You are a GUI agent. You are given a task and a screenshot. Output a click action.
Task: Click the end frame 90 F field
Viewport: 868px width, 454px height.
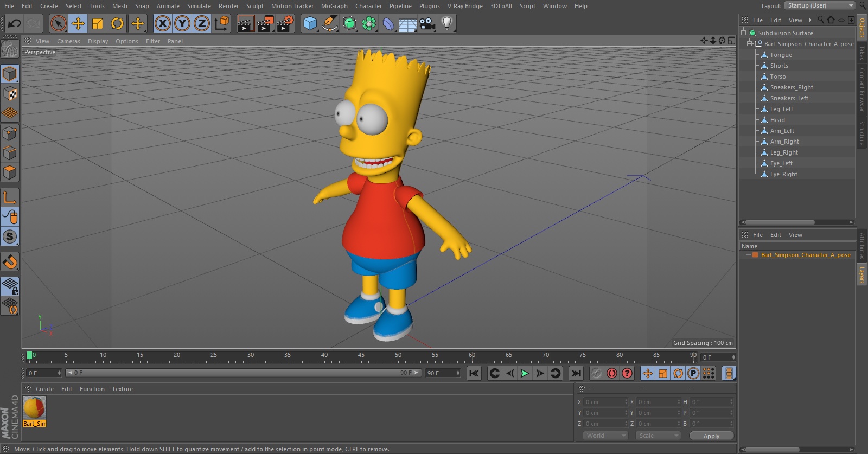pos(443,373)
